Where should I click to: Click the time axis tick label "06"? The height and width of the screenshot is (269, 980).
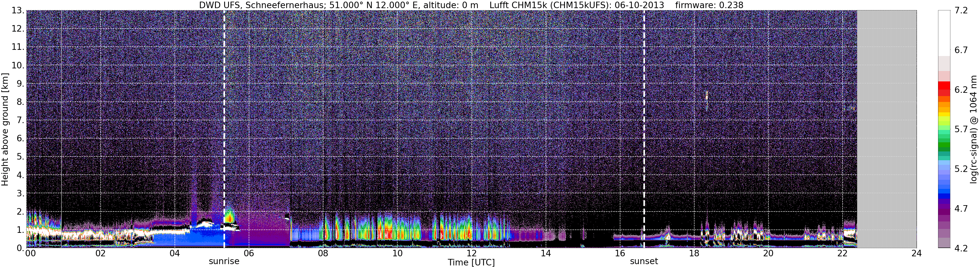(248, 254)
